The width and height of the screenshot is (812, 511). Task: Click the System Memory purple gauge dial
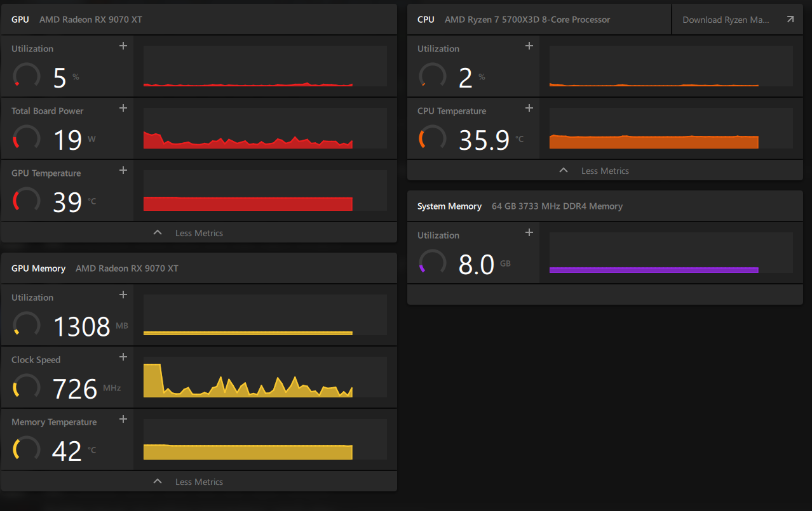[433, 262]
